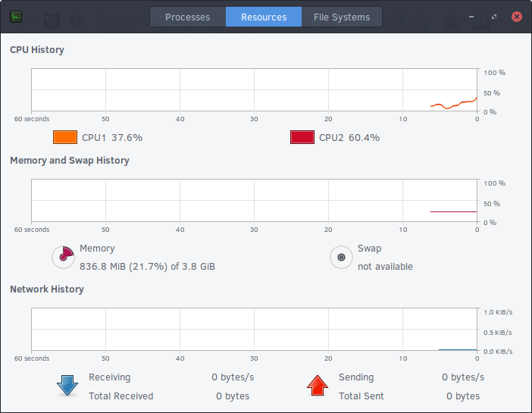Click the Memory pie color icon

64,257
